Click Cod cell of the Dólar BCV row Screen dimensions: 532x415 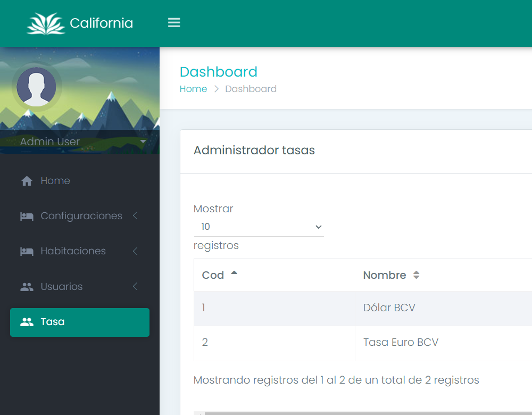[274, 308]
